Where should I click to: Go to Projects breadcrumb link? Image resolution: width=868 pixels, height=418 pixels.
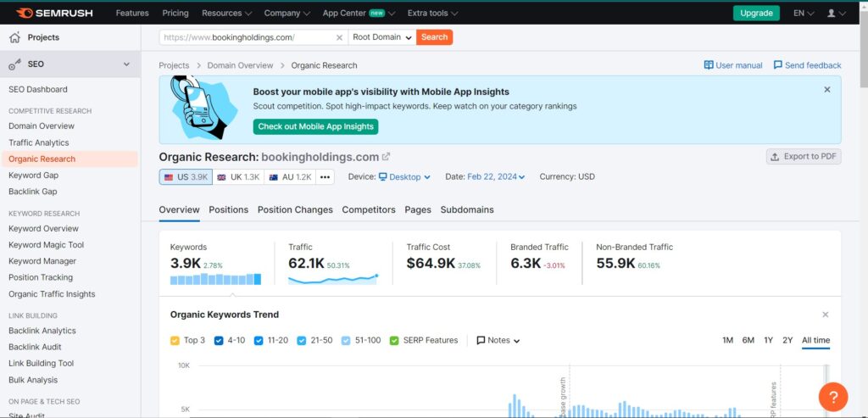[x=174, y=65]
